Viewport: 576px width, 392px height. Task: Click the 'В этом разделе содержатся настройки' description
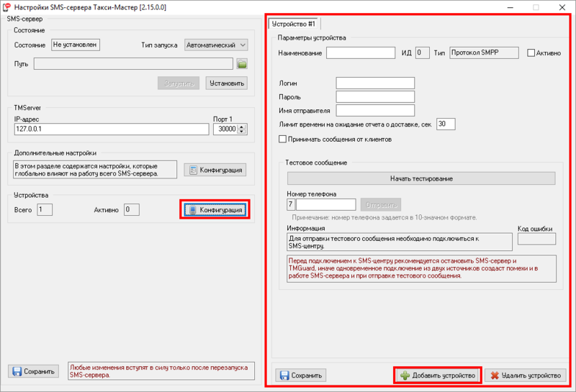(95, 170)
